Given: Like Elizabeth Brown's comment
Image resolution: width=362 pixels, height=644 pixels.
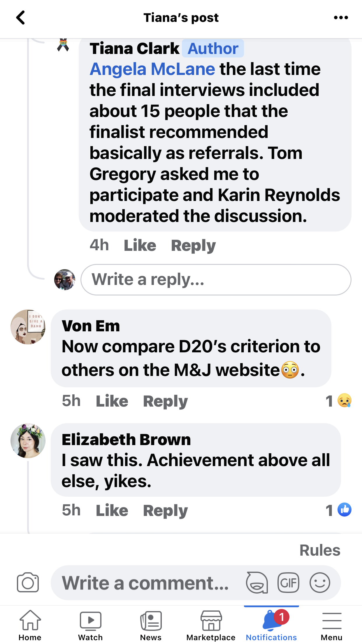Looking at the screenshot, I should click(x=112, y=510).
